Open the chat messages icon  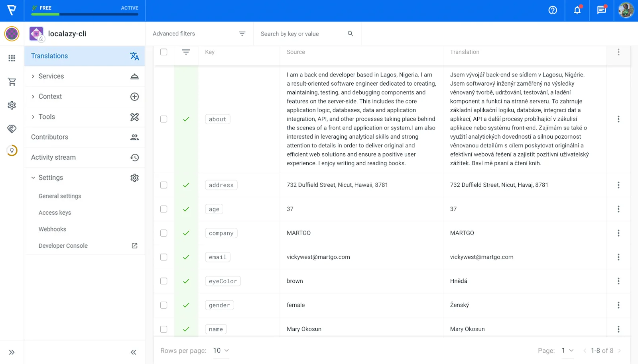click(x=601, y=10)
